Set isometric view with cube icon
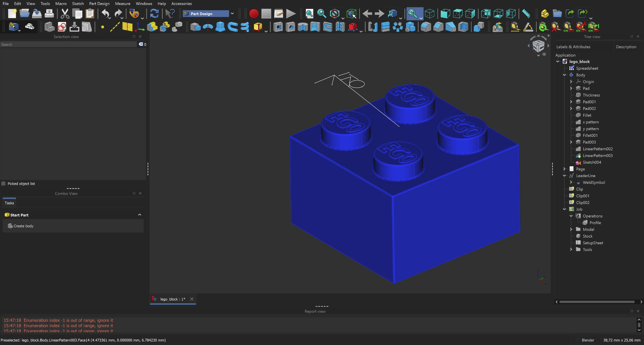The image size is (644, 345). (430, 14)
